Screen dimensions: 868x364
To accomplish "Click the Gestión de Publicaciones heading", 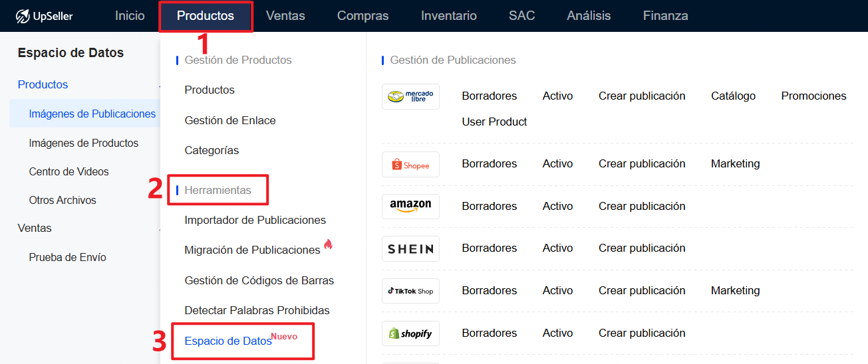I will [453, 60].
